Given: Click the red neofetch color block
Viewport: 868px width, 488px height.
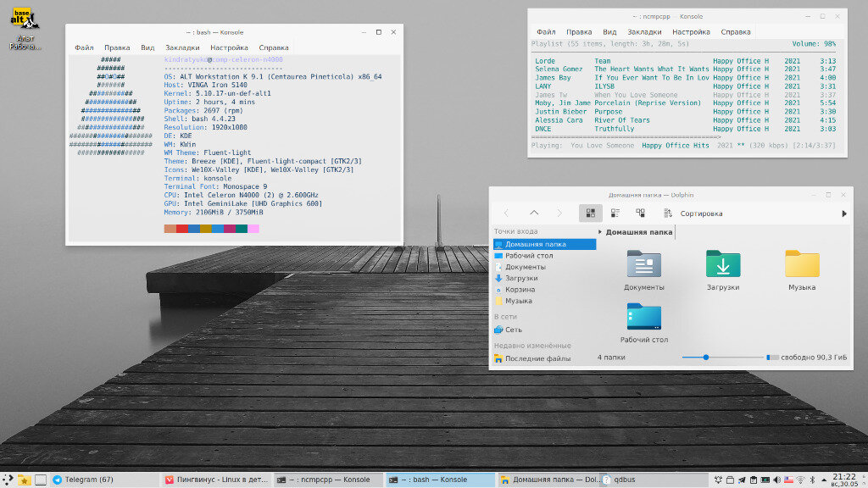Looking at the screenshot, I should pos(182,229).
